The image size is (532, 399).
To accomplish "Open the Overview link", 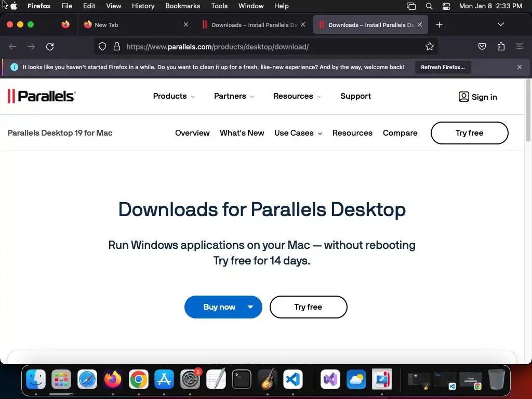I will pyautogui.click(x=192, y=133).
